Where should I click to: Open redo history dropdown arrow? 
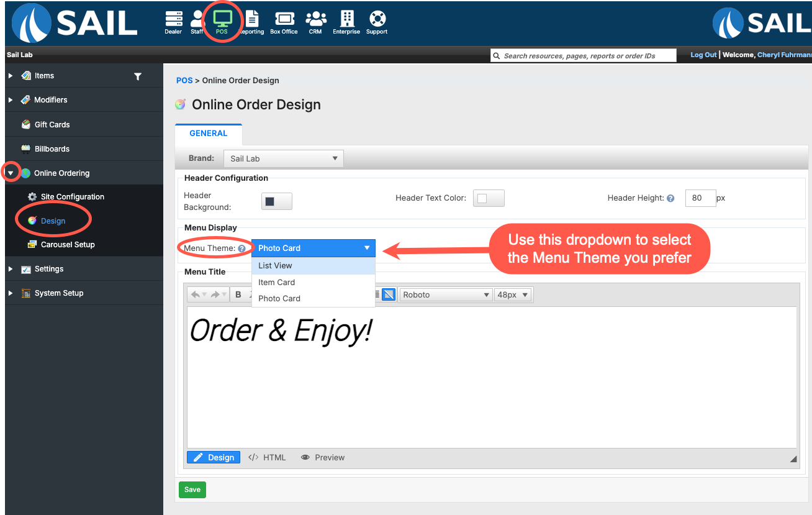pos(224,294)
